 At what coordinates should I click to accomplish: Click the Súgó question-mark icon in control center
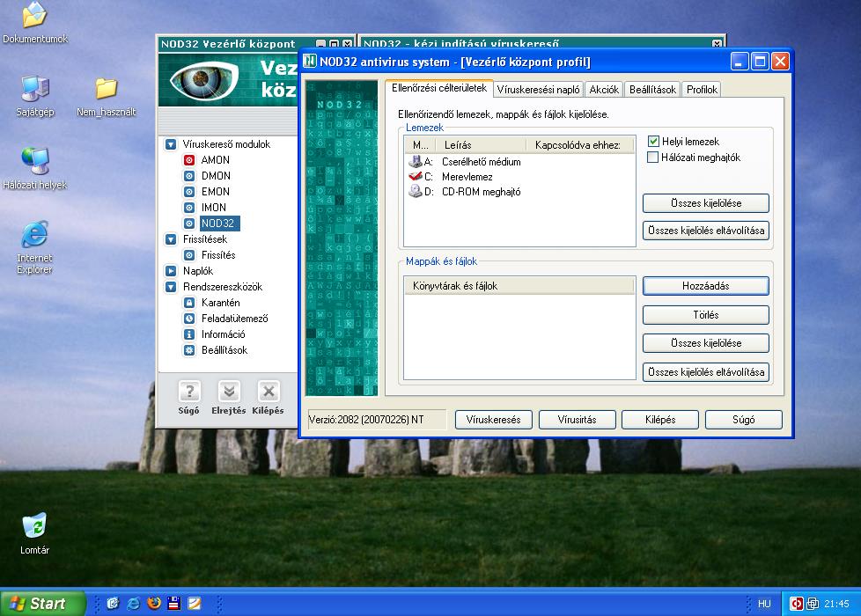click(189, 392)
